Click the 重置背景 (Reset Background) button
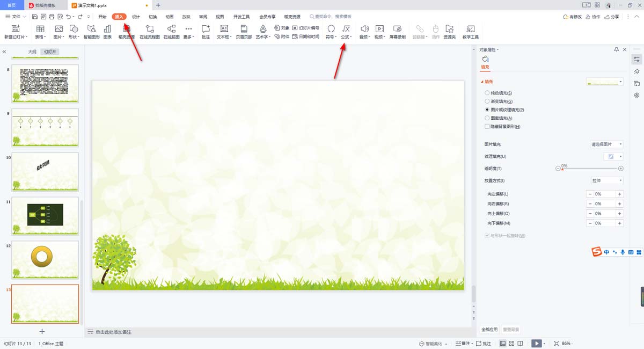Screen dimensions: 644x349 pyautogui.click(x=511, y=329)
